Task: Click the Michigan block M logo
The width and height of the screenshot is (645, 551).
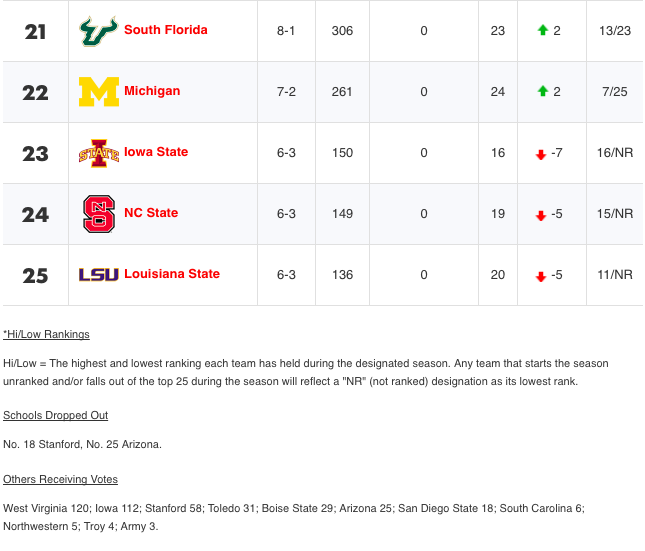Action: point(99,92)
